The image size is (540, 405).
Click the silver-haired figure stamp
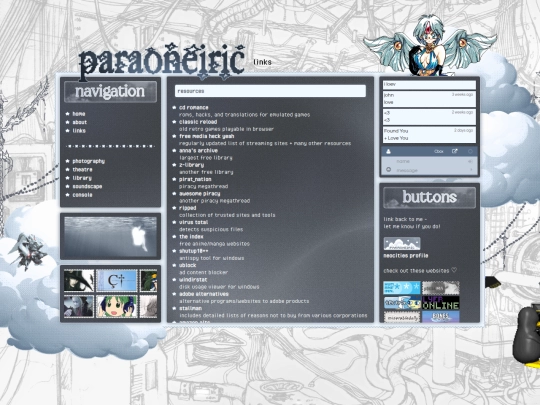79,306
